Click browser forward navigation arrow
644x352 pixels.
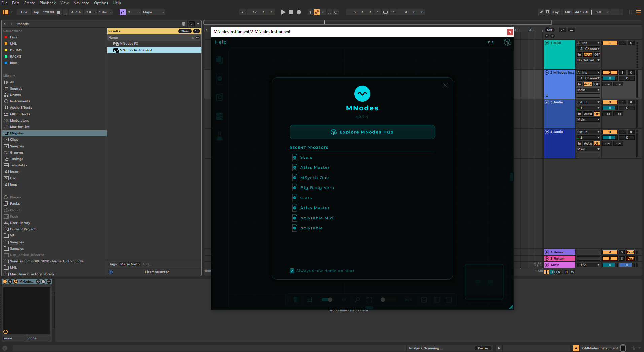coord(11,24)
